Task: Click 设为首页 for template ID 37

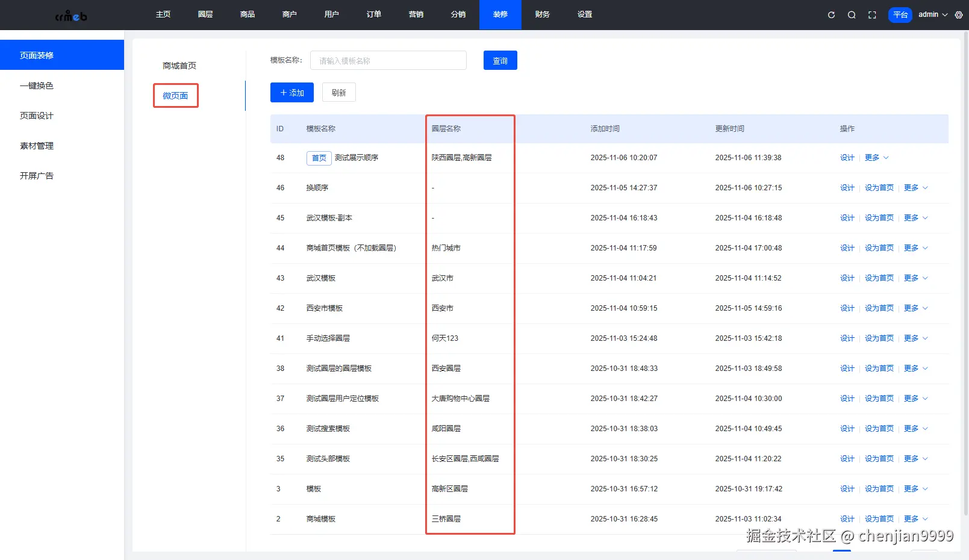Action: pyautogui.click(x=879, y=399)
